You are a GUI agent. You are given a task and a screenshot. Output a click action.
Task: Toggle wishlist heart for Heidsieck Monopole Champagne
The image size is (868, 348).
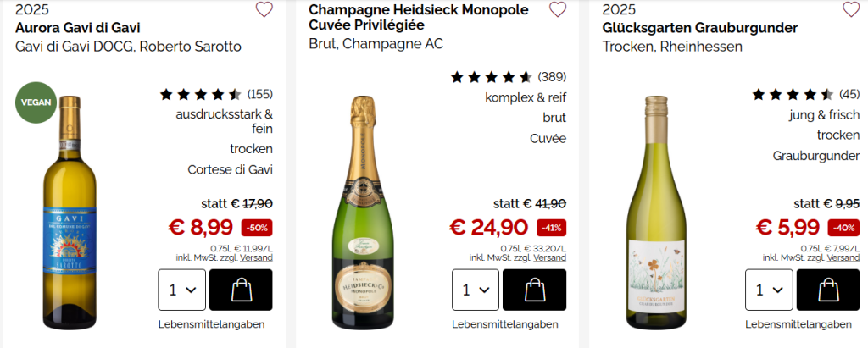click(558, 10)
